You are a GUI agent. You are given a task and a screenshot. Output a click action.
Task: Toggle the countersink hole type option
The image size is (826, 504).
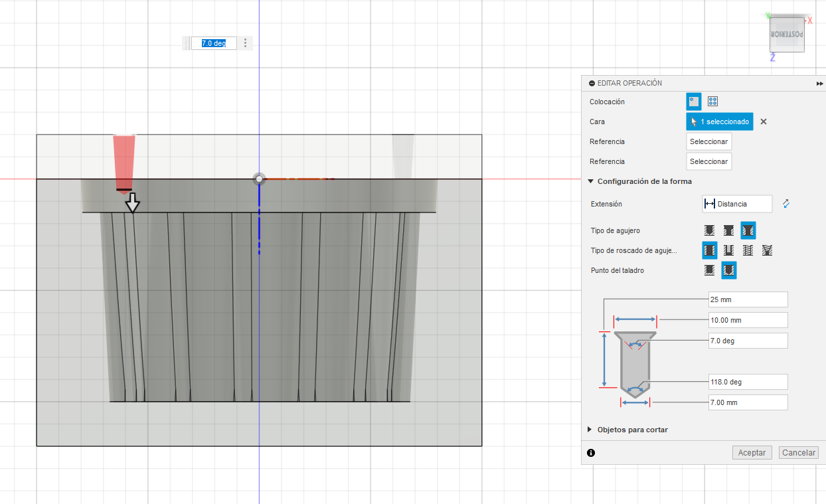[x=748, y=230]
